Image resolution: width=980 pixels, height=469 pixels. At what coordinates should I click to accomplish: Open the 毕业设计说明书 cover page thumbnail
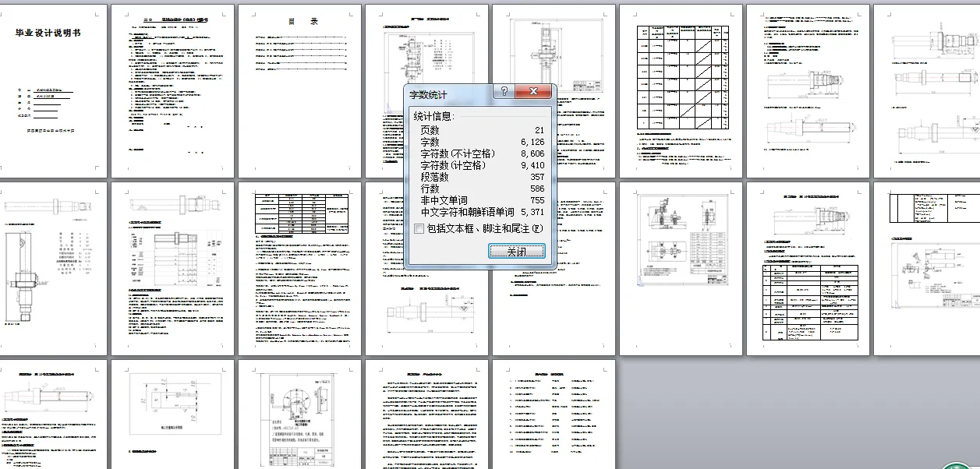click(53, 90)
